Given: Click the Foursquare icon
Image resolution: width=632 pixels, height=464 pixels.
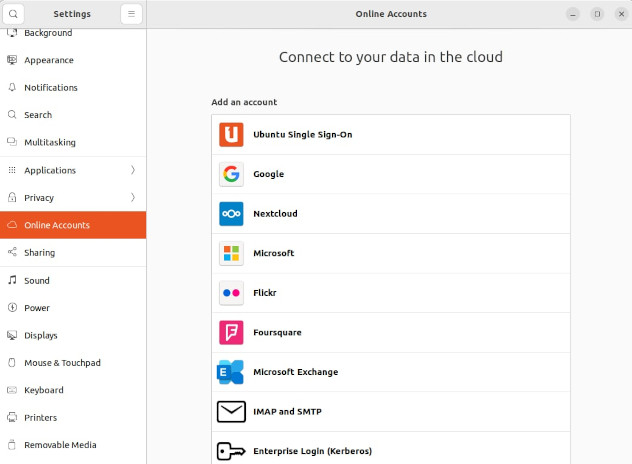Looking at the screenshot, I should pyautogui.click(x=231, y=332).
